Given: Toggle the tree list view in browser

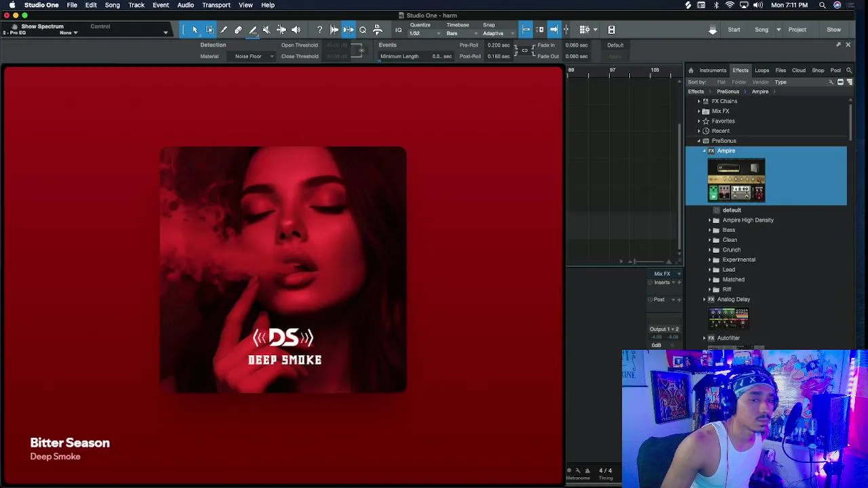Looking at the screenshot, I should 849,82.
